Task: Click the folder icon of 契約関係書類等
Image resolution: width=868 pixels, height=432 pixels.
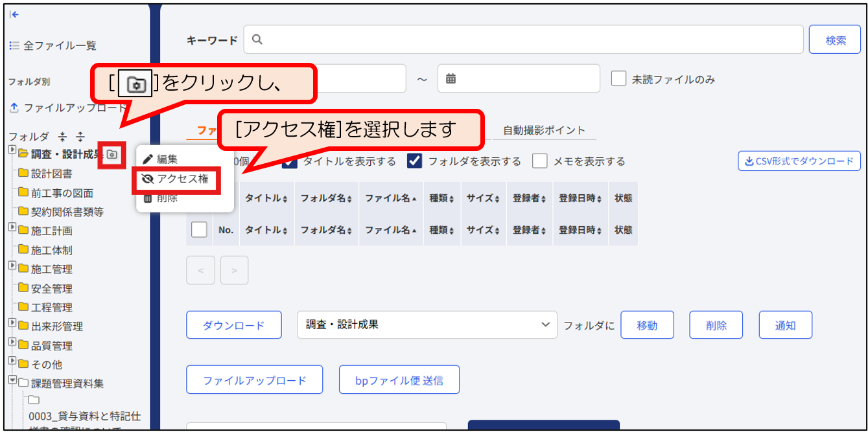Action: 24,212
